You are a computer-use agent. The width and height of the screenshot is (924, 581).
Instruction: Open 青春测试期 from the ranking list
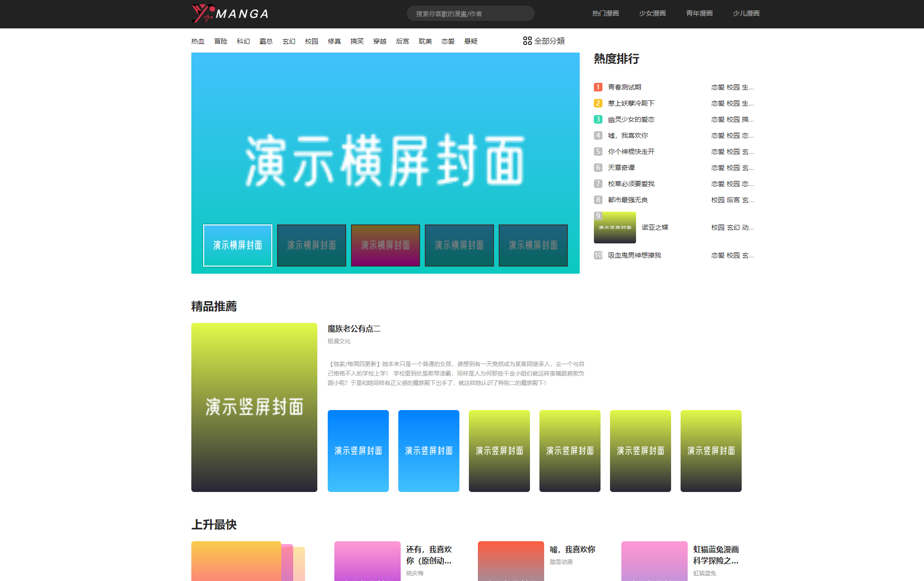(625, 87)
